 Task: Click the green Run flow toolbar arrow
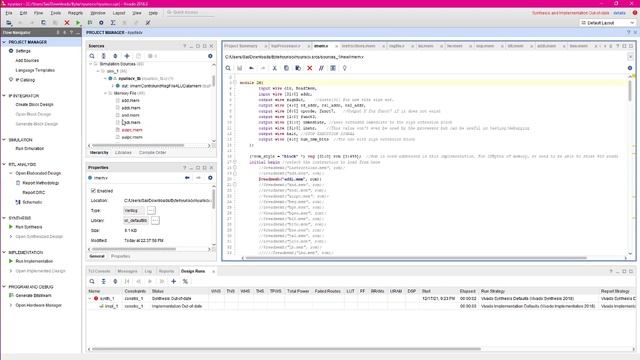78,23
